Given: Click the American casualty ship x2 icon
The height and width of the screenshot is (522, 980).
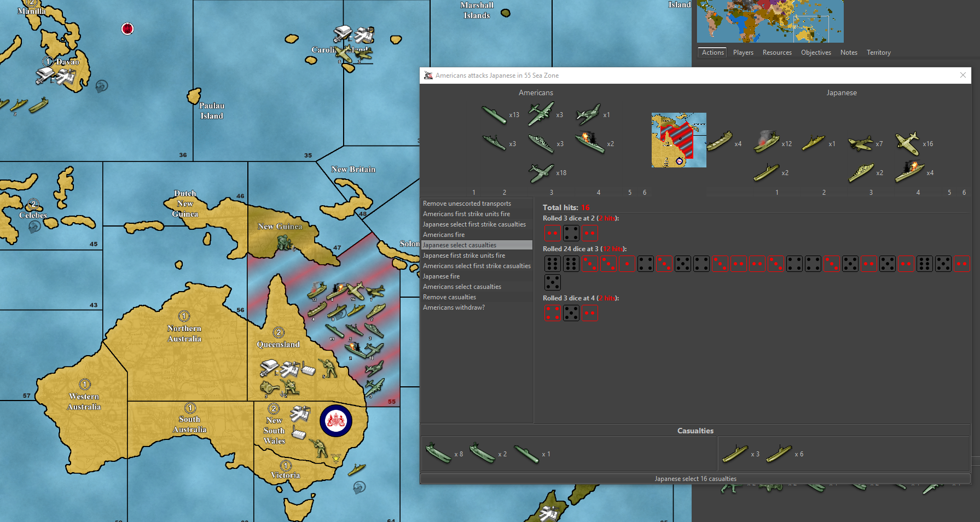Looking at the screenshot, I should pyautogui.click(x=483, y=454).
